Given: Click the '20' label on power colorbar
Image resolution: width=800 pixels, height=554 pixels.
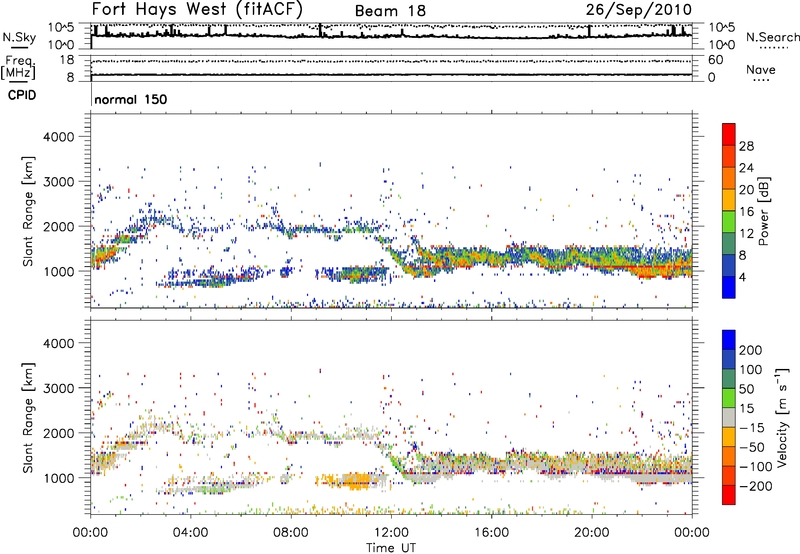Looking at the screenshot, I should pyautogui.click(x=746, y=190).
